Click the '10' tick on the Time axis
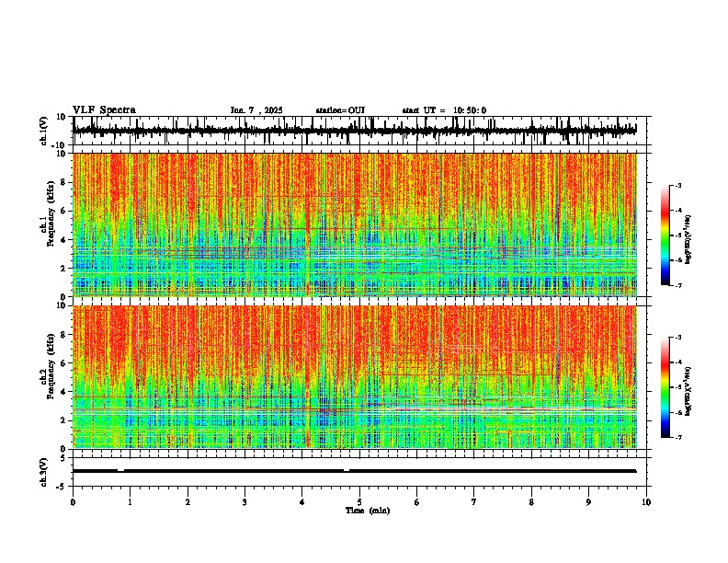Screen dimensions: 728x563 click(646, 502)
